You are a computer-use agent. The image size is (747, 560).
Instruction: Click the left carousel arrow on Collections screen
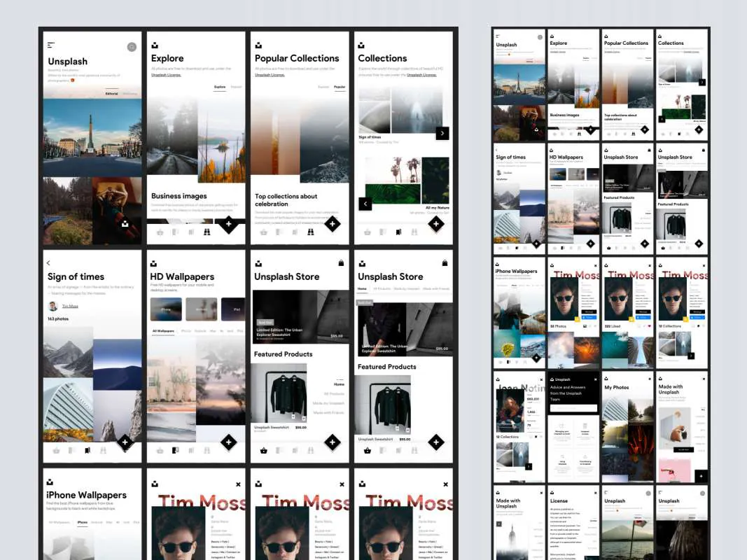click(x=365, y=204)
